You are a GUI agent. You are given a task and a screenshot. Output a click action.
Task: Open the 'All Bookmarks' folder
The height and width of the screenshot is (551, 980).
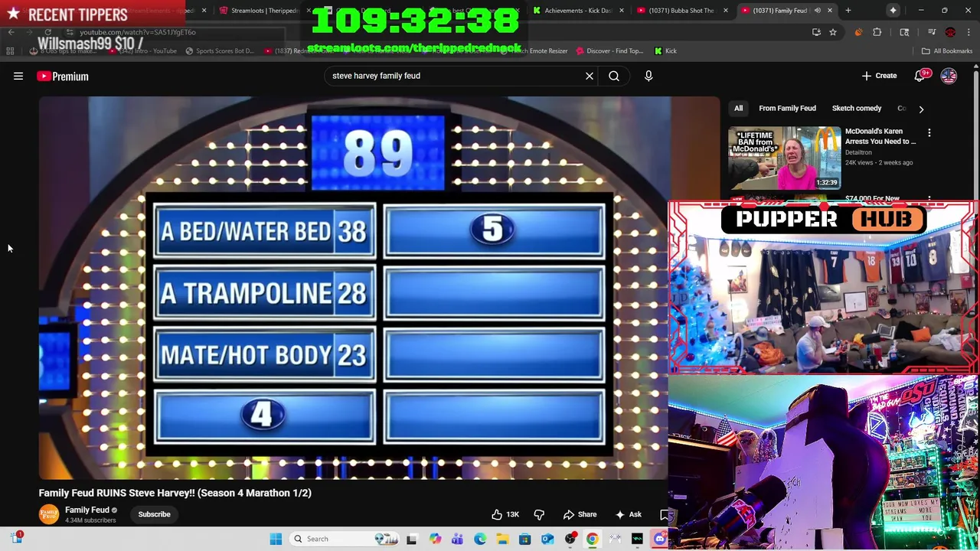coord(947,51)
